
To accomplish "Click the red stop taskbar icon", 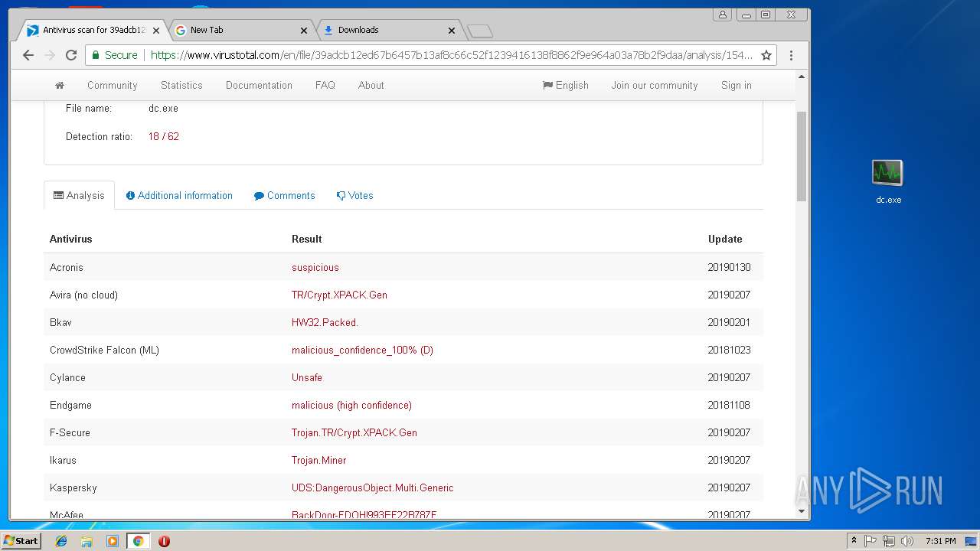I will pyautogui.click(x=164, y=541).
